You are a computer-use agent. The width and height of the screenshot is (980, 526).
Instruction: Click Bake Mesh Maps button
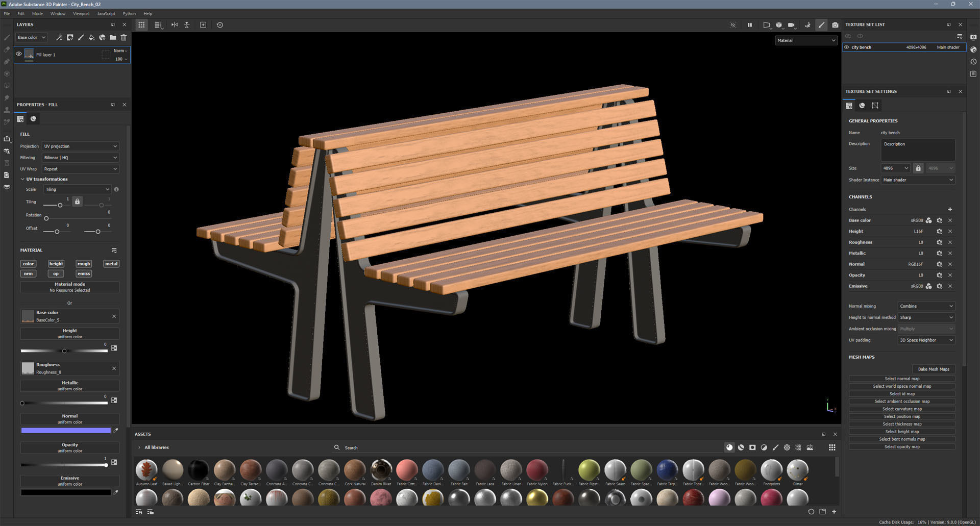(934, 369)
